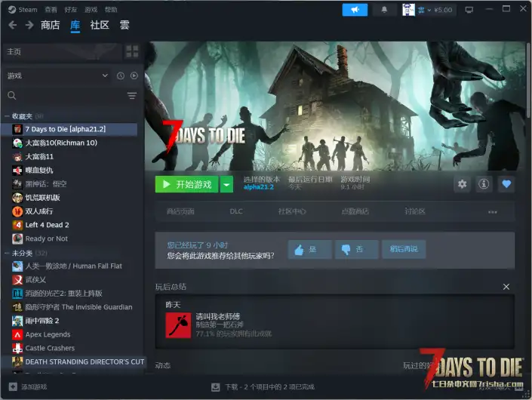Open the 帮助 help menu
This screenshot has height=400, width=532.
point(111,10)
